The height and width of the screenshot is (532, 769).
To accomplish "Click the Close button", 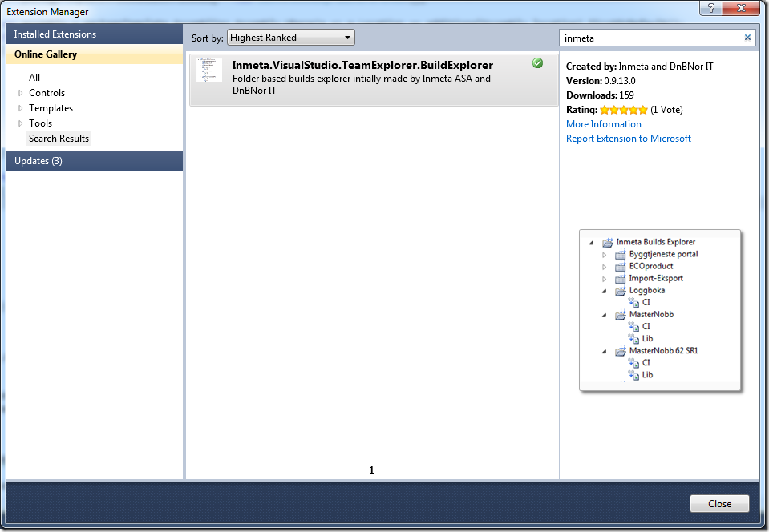I will [x=719, y=504].
